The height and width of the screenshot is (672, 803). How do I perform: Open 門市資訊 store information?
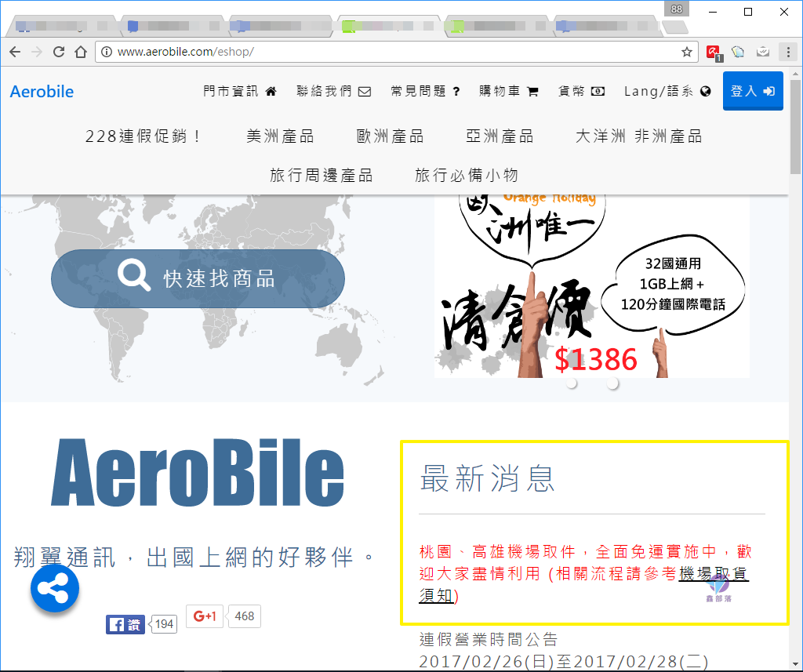click(240, 91)
